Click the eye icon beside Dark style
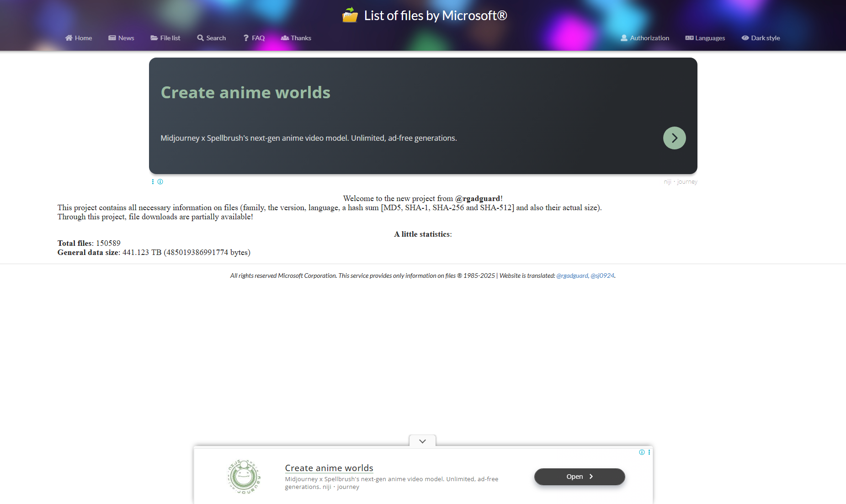This screenshot has height=504, width=846. click(x=745, y=38)
